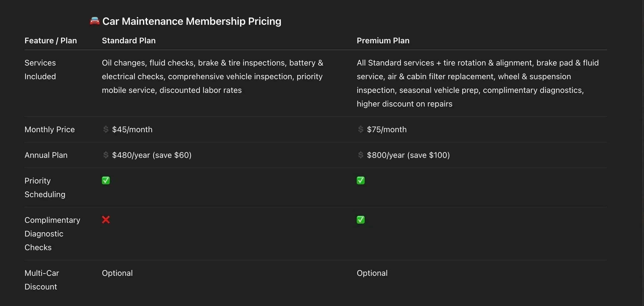Image resolution: width=644 pixels, height=306 pixels.
Task: Click the $800/year (save $100) text
Action: pyautogui.click(x=408, y=155)
